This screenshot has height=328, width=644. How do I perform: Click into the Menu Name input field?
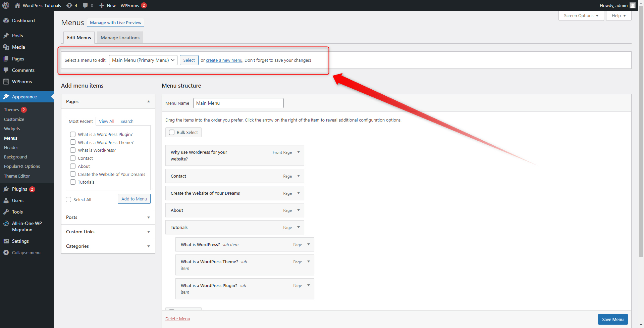[238, 103]
